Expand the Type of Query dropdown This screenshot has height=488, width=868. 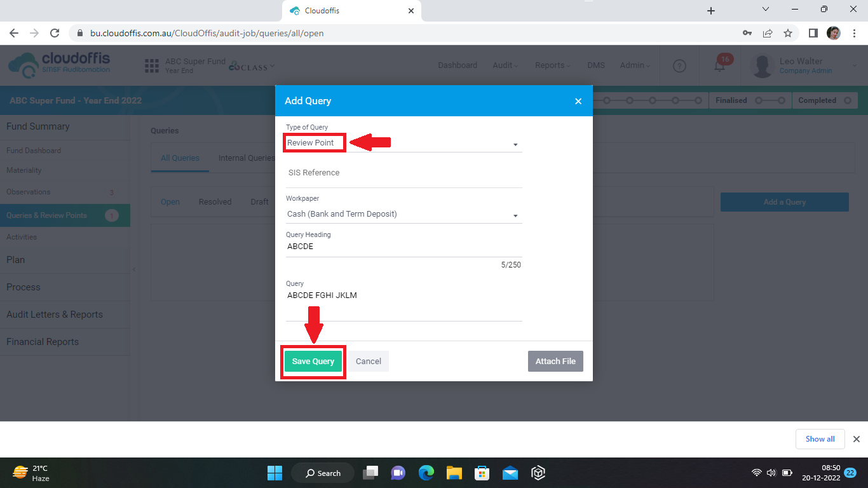[403, 144]
